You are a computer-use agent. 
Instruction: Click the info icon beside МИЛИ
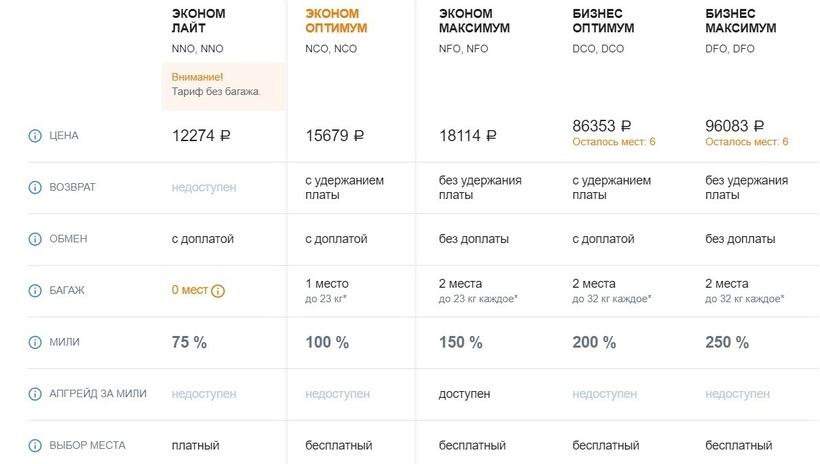36,342
